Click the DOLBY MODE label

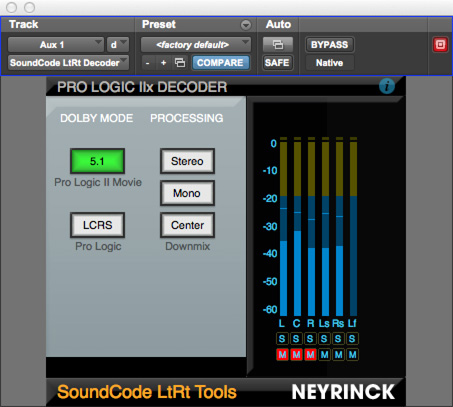[x=97, y=118]
